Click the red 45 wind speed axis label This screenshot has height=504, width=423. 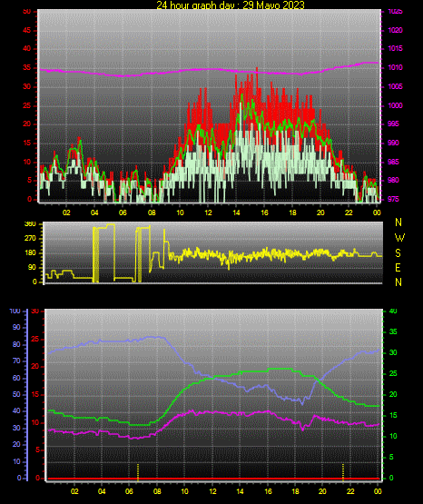coord(26,30)
